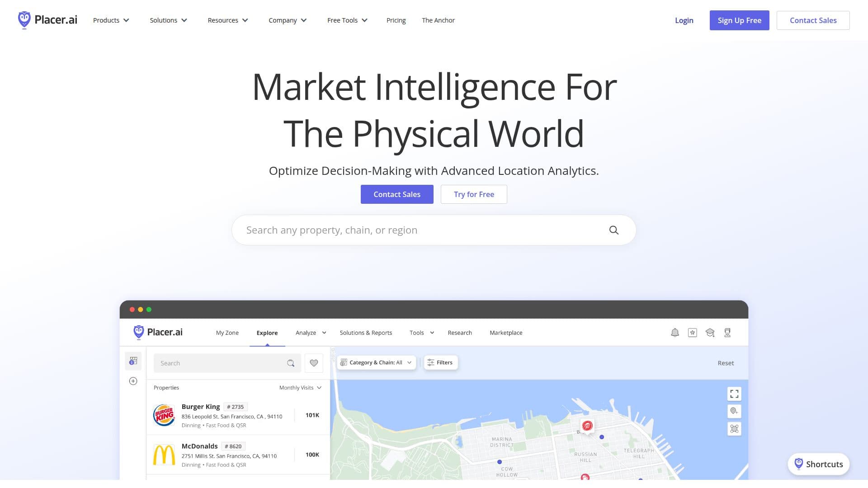Expand the Tools menu in dashboard

(422, 333)
